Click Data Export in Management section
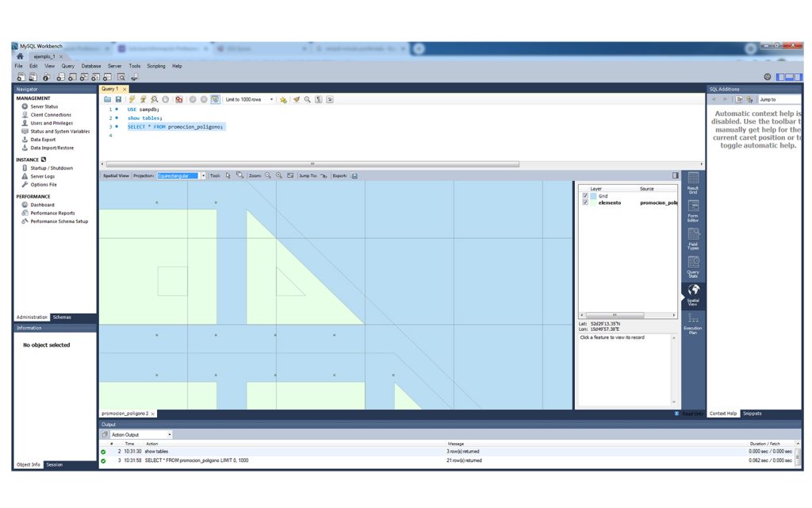The width and height of the screenshot is (812, 508). (43, 140)
